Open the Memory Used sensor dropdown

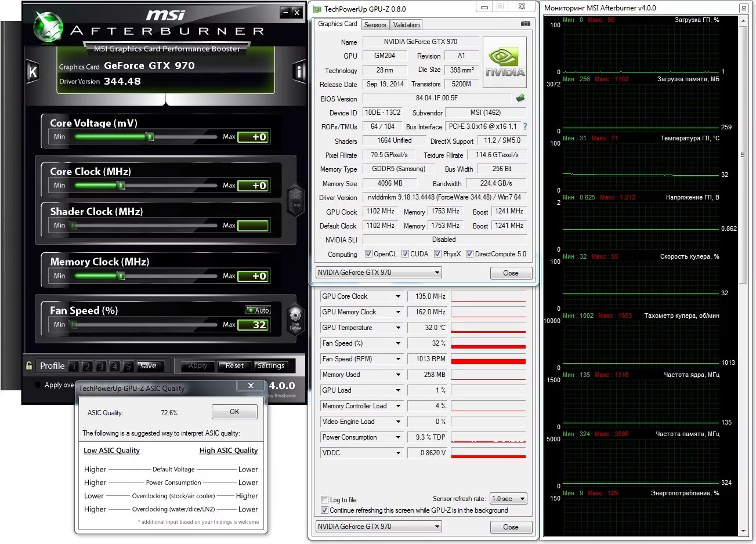[x=398, y=375]
